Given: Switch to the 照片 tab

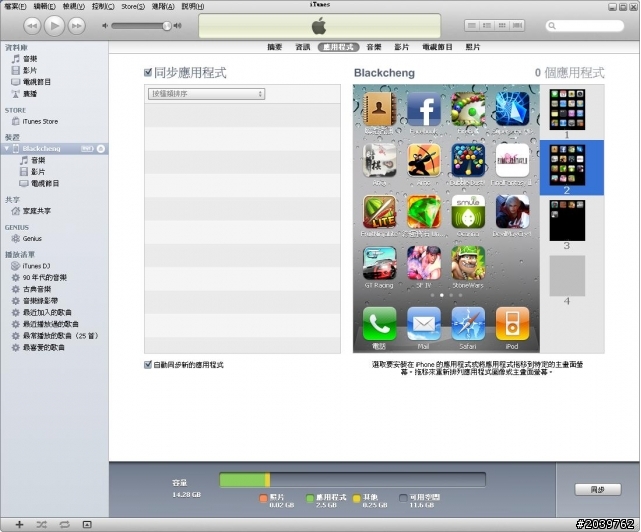Looking at the screenshot, I should 473,47.
